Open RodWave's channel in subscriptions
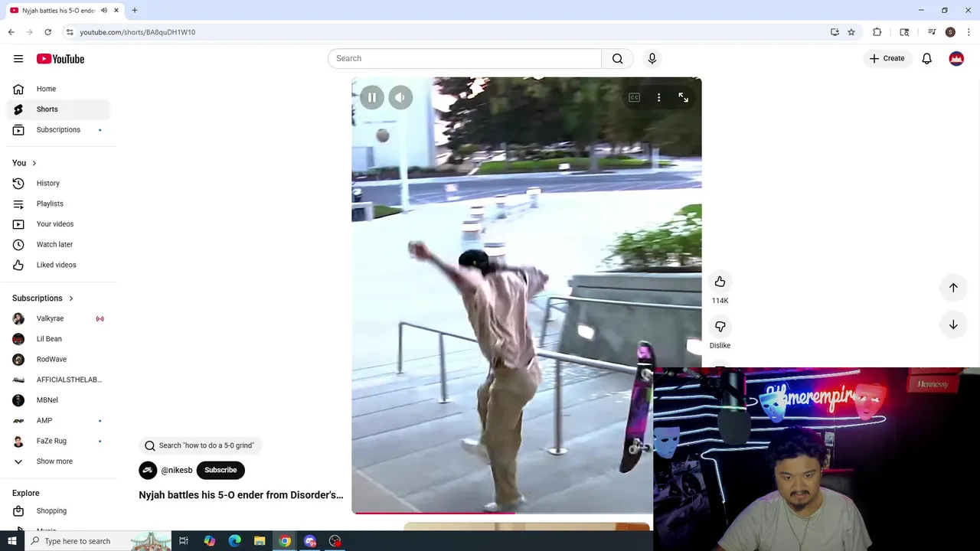This screenshot has height=551, width=980. (58, 359)
